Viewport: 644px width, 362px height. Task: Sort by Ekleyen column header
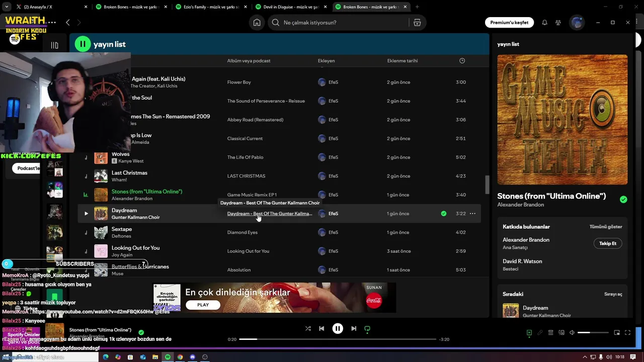click(326, 61)
